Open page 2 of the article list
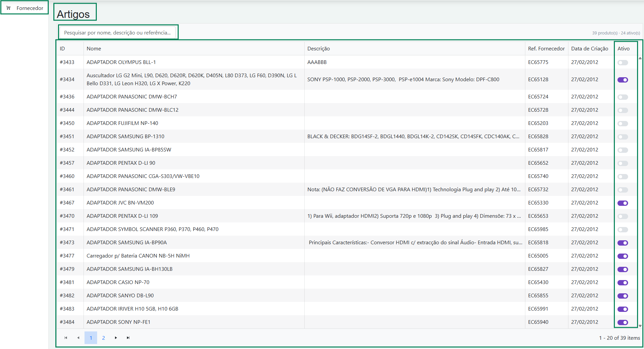Viewport: 644px width, 349px height. click(x=103, y=338)
